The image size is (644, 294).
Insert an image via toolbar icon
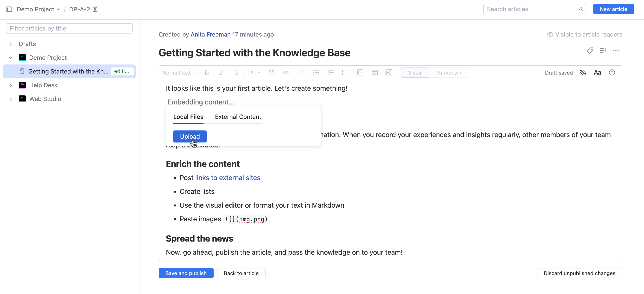coord(389,73)
